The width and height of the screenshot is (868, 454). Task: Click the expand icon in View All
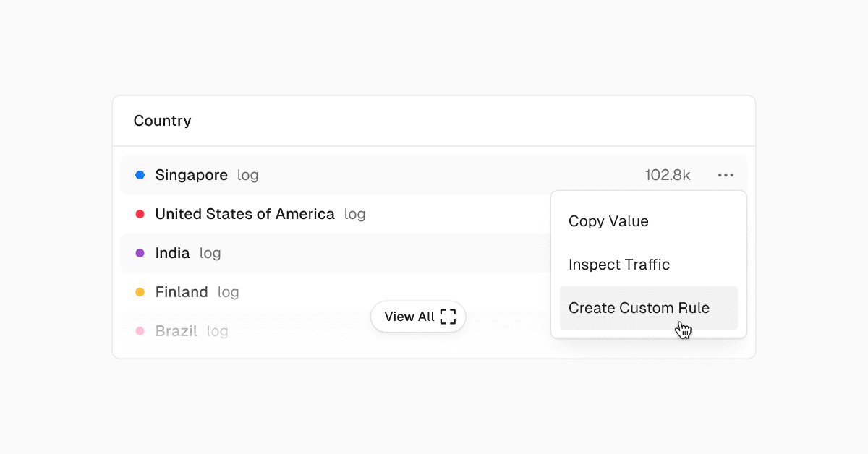[x=448, y=317]
